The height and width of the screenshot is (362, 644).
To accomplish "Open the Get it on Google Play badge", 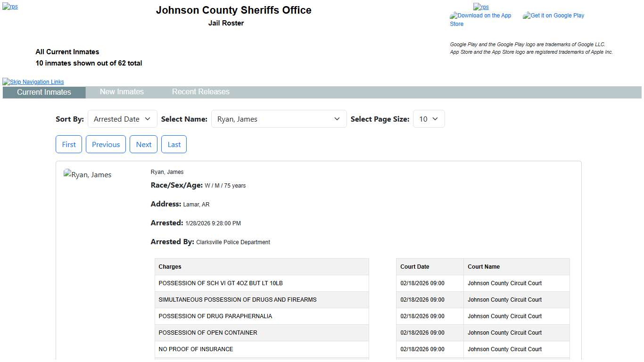I will (x=553, y=16).
